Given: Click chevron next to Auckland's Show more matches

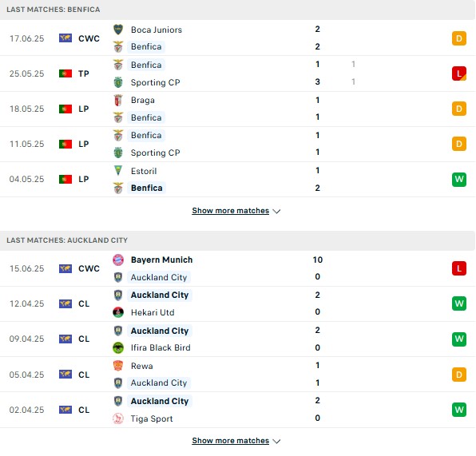Looking at the screenshot, I should (276, 441).
